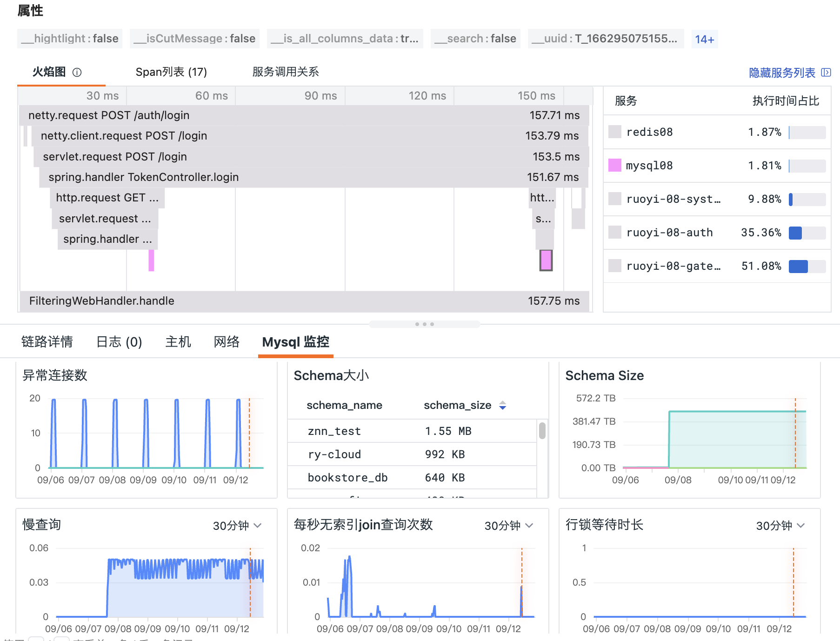Click the three-dot panel resize handle
The height and width of the screenshot is (641, 840).
[x=424, y=324]
